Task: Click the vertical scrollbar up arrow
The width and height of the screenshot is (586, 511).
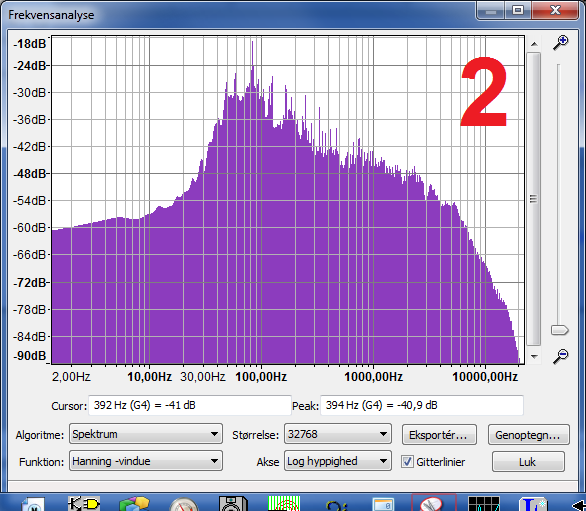Action: (x=534, y=44)
